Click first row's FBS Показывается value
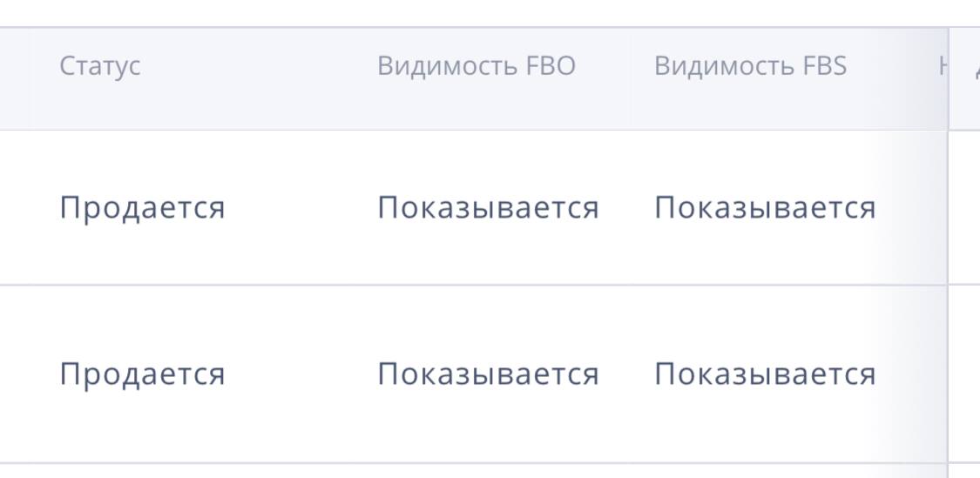The image size is (980, 478). pyautogui.click(x=765, y=208)
